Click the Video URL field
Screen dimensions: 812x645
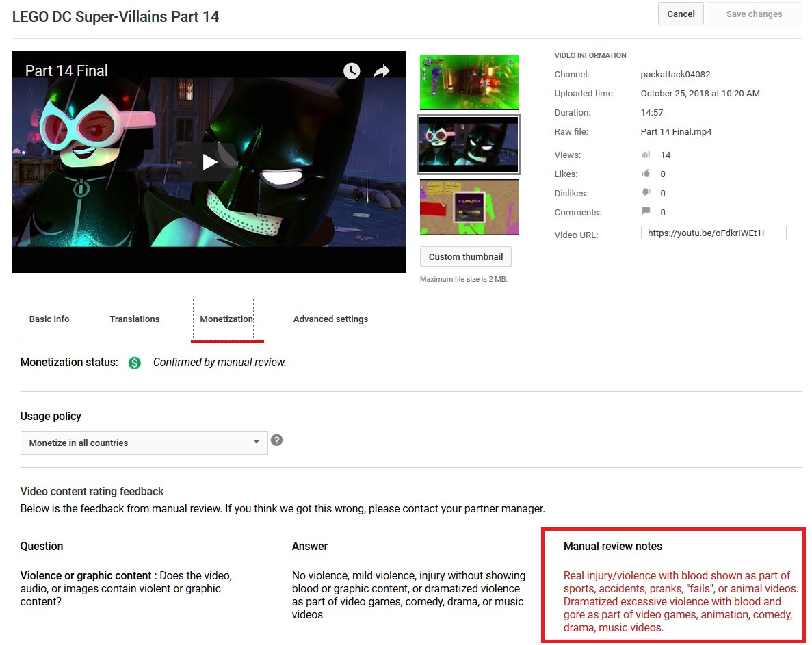pyautogui.click(x=713, y=233)
